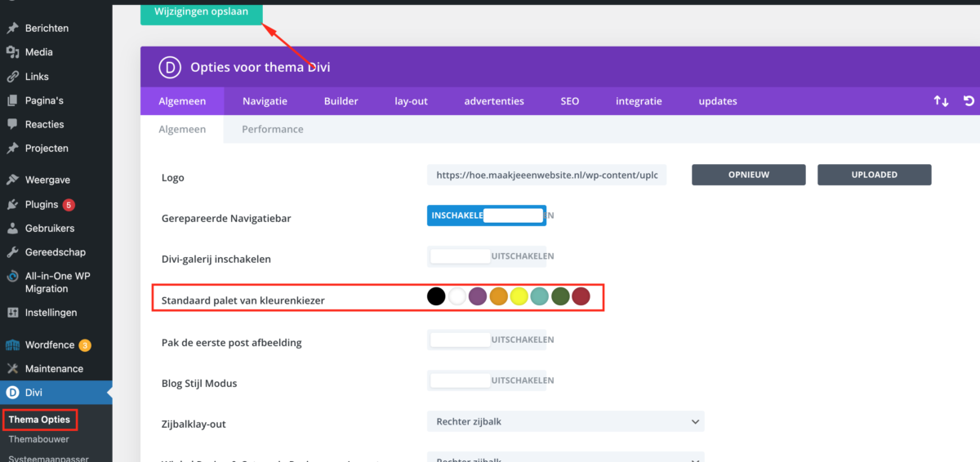Open Plugins via its plug icon
The width and height of the screenshot is (980, 462).
click(x=12, y=204)
